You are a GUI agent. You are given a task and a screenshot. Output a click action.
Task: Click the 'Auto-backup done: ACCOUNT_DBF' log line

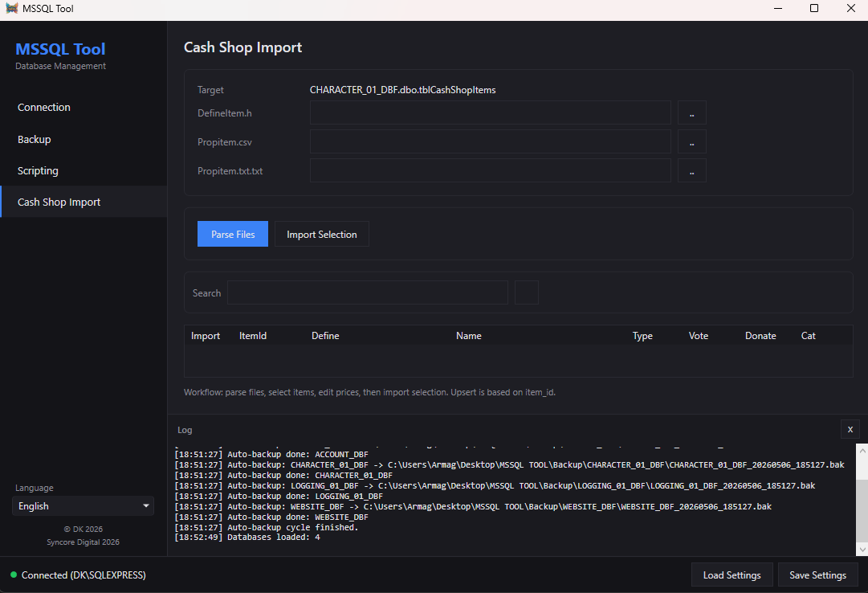coord(271,454)
